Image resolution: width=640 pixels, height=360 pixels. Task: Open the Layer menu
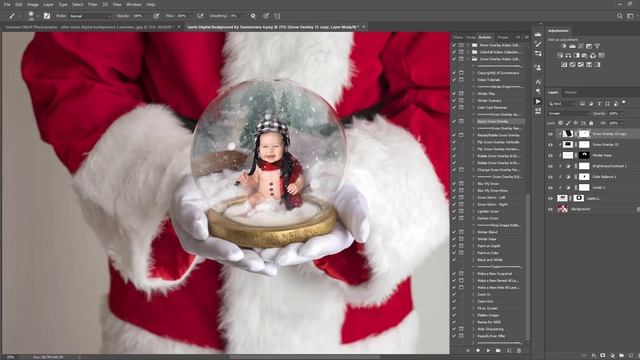48,4
